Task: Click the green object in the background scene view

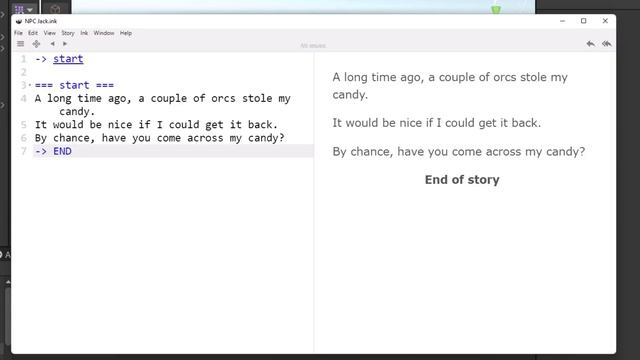Action: tap(496, 9)
